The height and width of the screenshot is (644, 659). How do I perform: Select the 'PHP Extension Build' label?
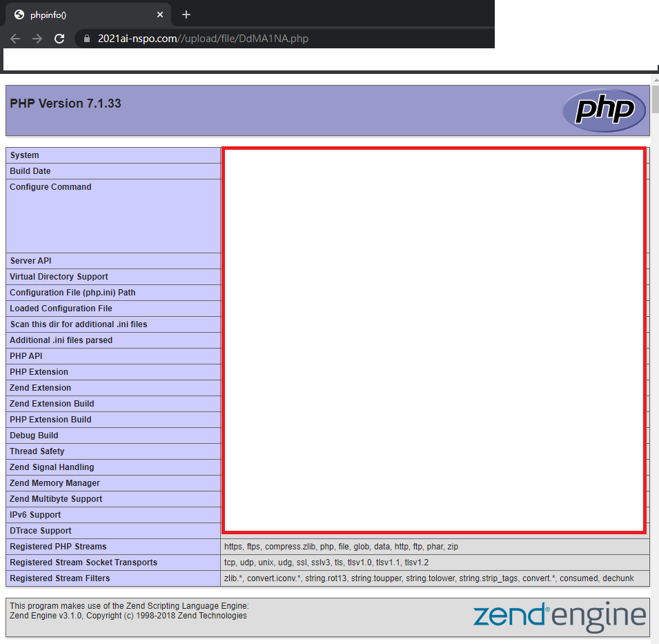50,420
